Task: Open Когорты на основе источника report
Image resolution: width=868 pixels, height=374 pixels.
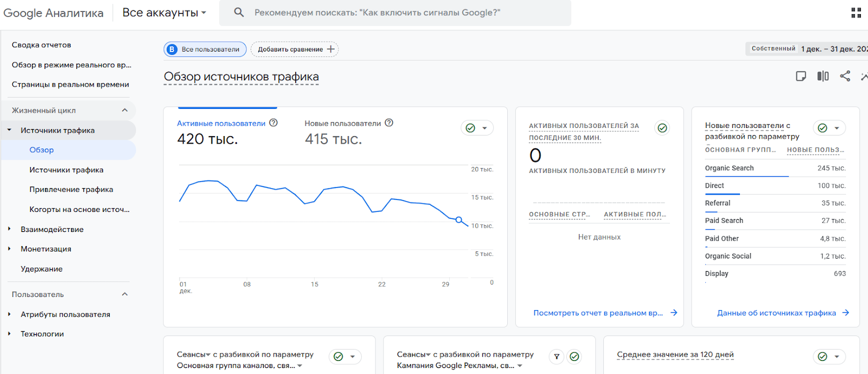Action: pyautogui.click(x=79, y=209)
